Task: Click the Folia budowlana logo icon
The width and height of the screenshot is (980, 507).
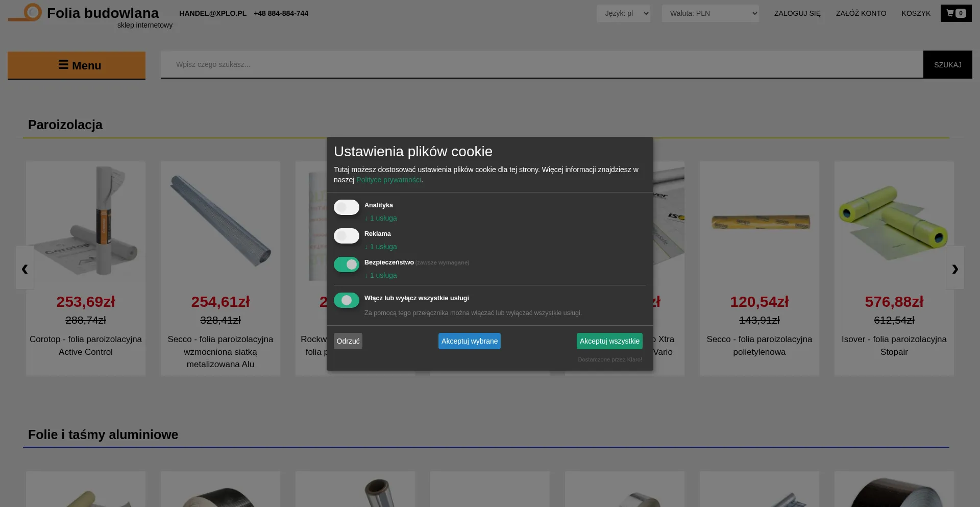Action: [25, 12]
